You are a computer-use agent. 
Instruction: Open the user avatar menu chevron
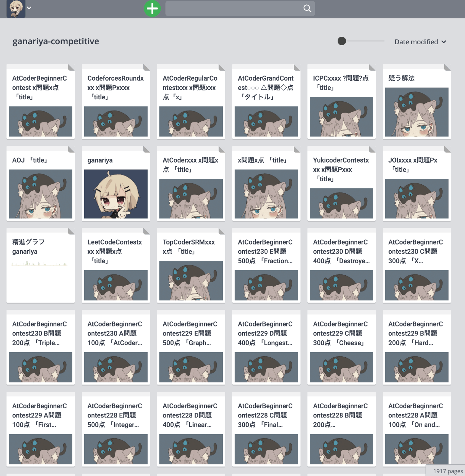click(29, 8)
